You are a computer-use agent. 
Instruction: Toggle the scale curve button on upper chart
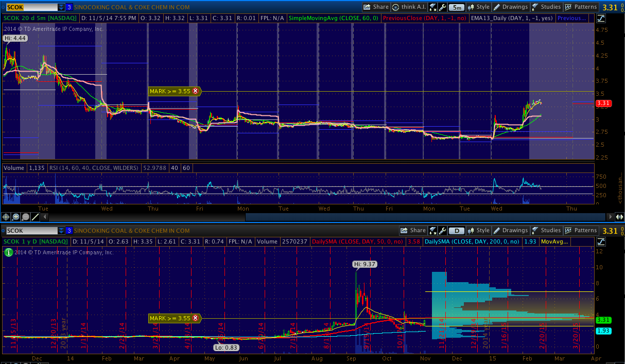pos(602,19)
